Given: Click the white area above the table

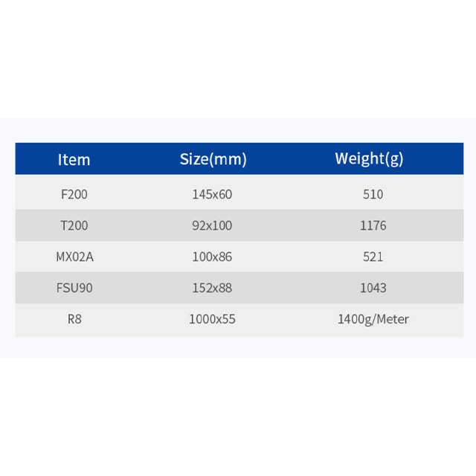Looking at the screenshot, I should pos(238,59).
